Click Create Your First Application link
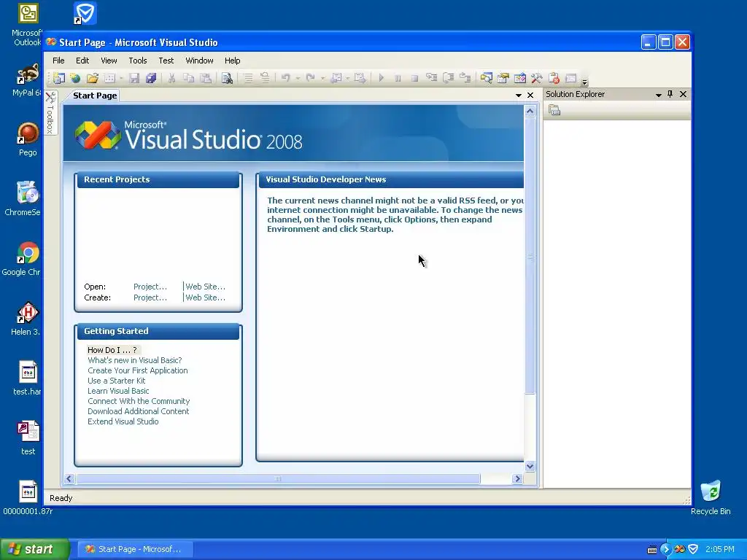Image resolution: width=747 pixels, height=560 pixels. (x=138, y=370)
